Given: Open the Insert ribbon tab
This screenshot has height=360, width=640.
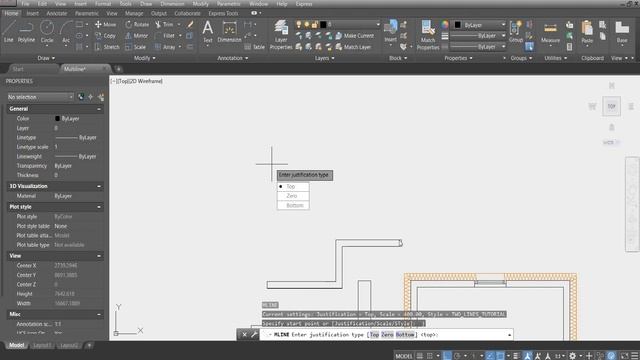Looking at the screenshot, I should point(33,13).
